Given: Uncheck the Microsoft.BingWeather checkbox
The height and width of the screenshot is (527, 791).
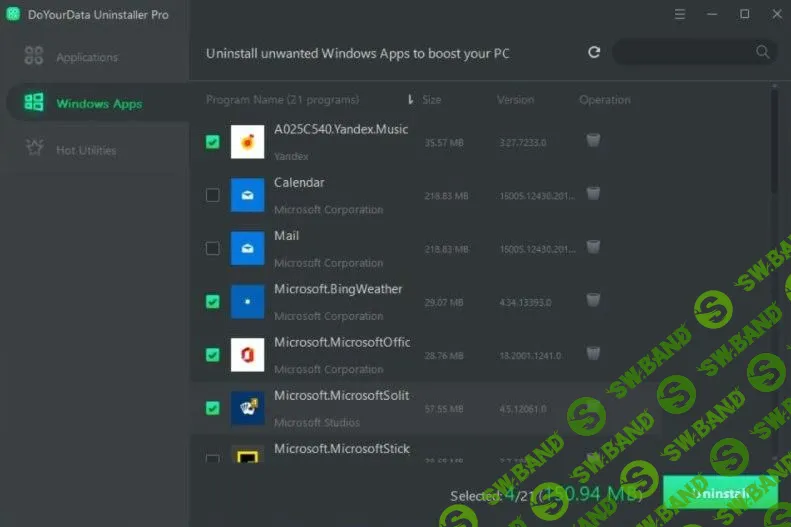Looking at the screenshot, I should tap(212, 302).
